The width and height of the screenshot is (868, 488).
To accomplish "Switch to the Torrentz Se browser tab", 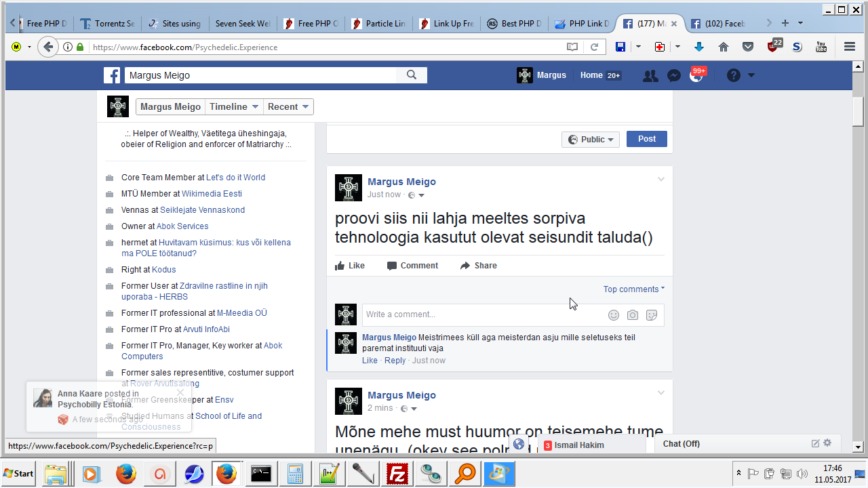I will click(x=107, y=23).
